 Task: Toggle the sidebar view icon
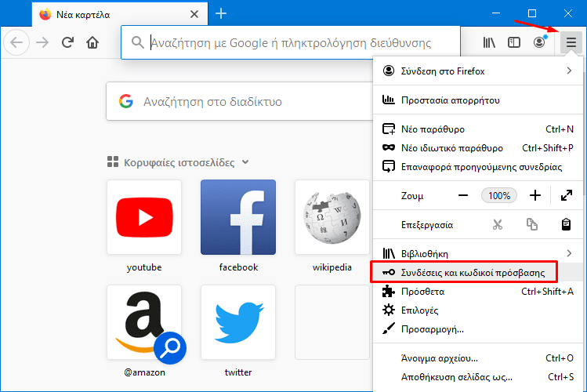514,42
